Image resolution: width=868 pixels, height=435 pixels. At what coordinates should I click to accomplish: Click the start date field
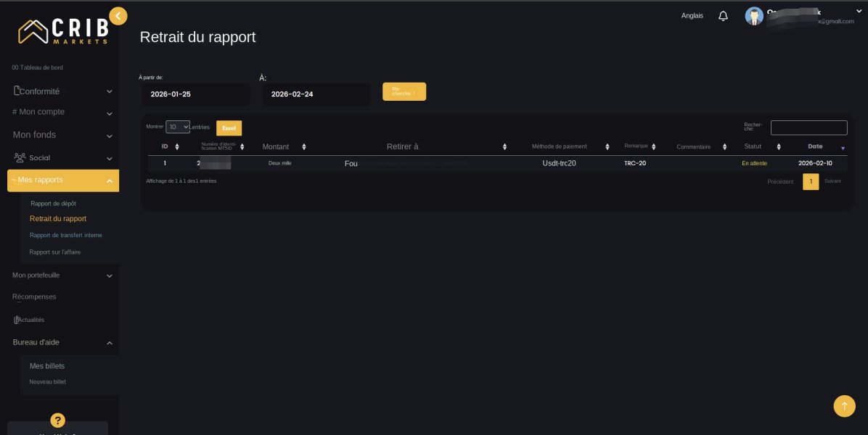(x=195, y=94)
